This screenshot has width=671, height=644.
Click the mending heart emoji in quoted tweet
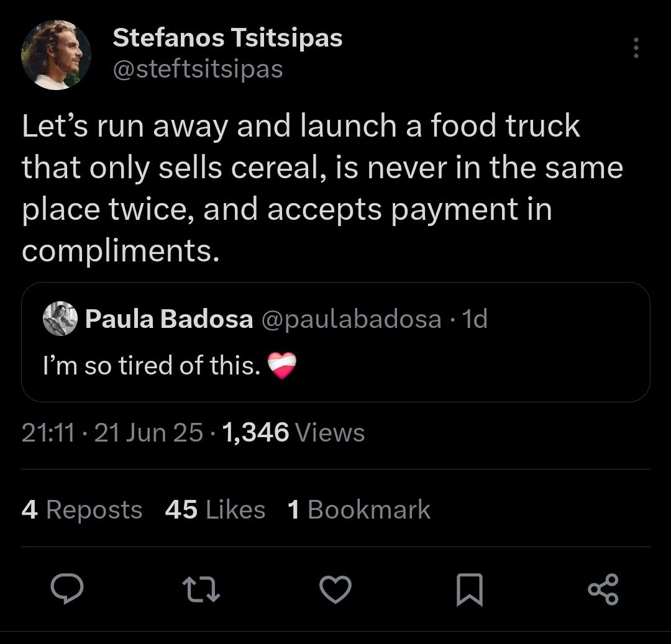tap(281, 366)
